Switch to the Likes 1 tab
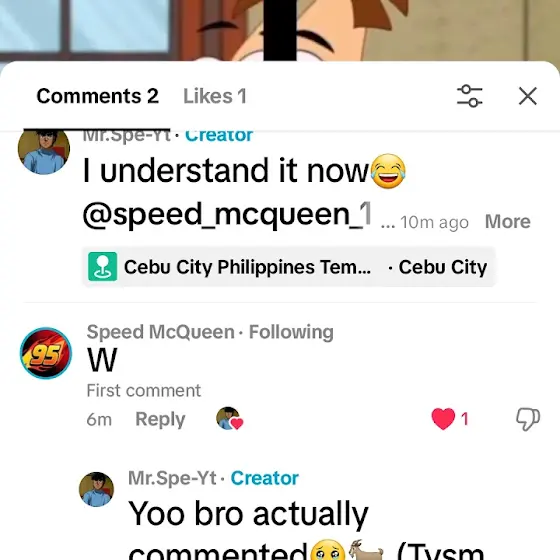The height and width of the screenshot is (560, 560). point(215,96)
